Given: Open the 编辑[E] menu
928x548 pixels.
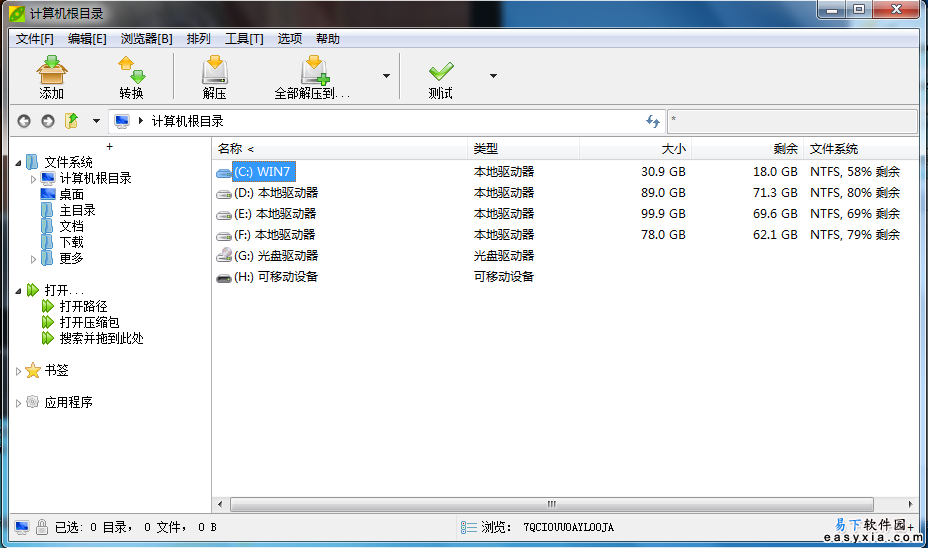Looking at the screenshot, I should click(x=87, y=39).
